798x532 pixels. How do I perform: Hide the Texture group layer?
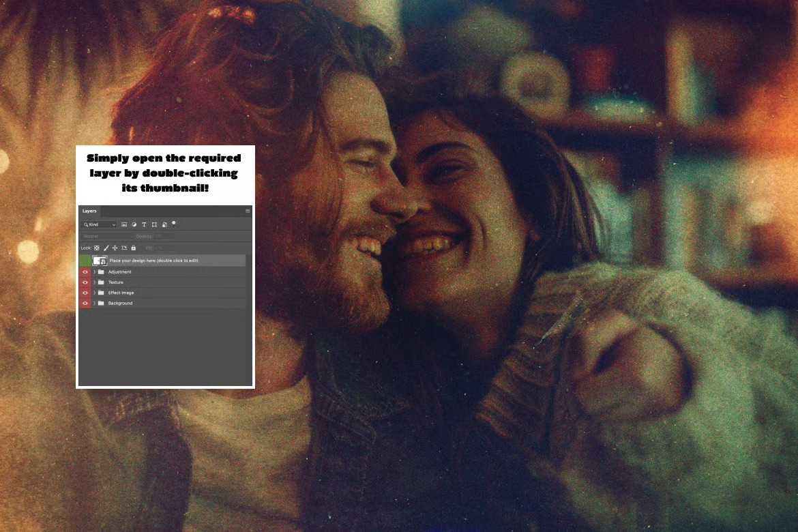click(85, 282)
